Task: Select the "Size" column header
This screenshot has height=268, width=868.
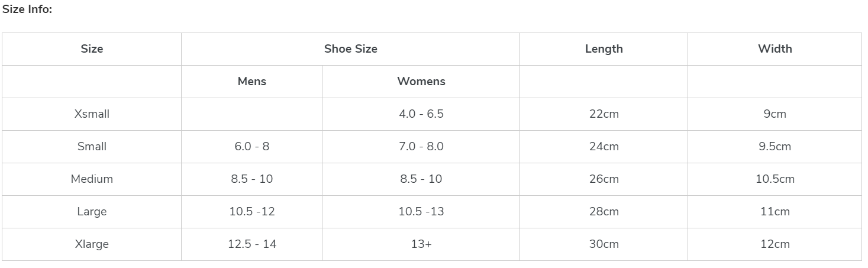Action: coord(92,49)
